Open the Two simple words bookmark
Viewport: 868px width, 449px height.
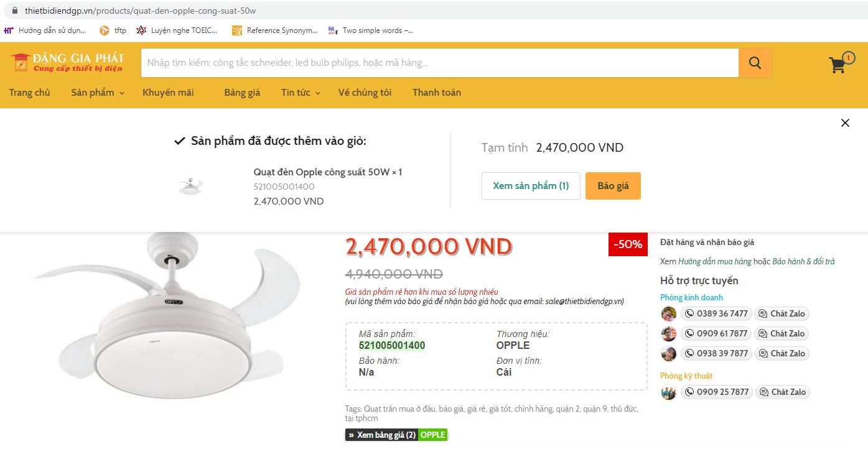coord(370,30)
